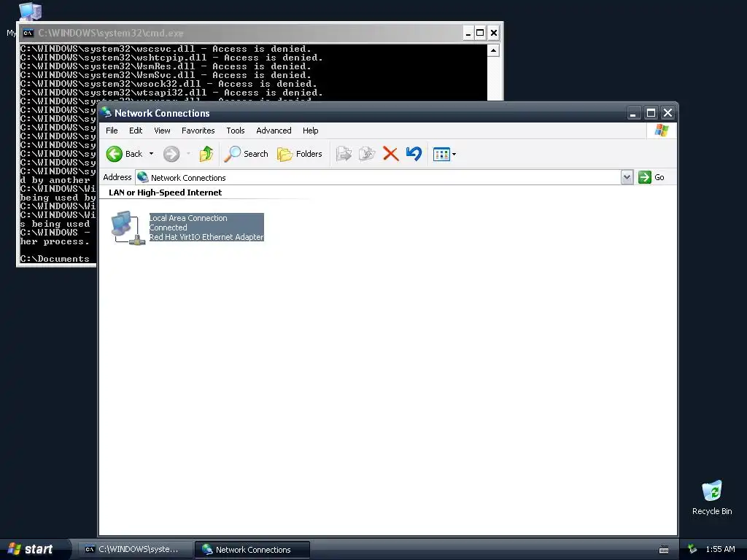This screenshot has height=560, width=747.
Task: Click the Windows flag logo in toolbar
Action: click(x=661, y=130)
